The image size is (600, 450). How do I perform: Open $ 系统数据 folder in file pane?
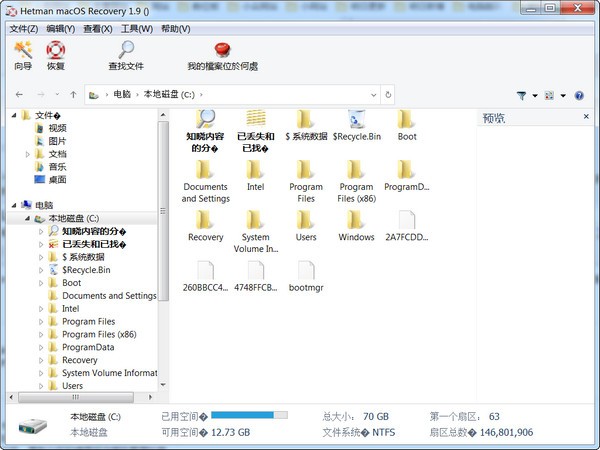coord(306,126)
